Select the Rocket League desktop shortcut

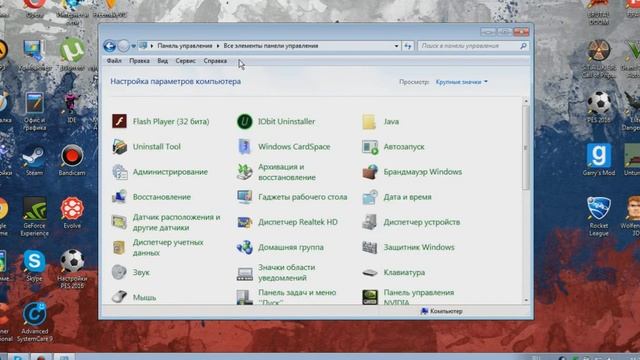pos(599,217)
